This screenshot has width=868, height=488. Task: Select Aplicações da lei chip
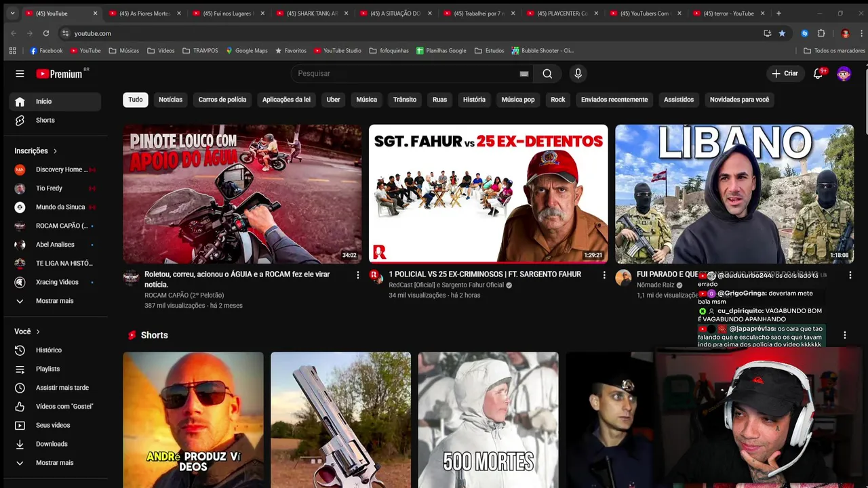pos(286,100)
